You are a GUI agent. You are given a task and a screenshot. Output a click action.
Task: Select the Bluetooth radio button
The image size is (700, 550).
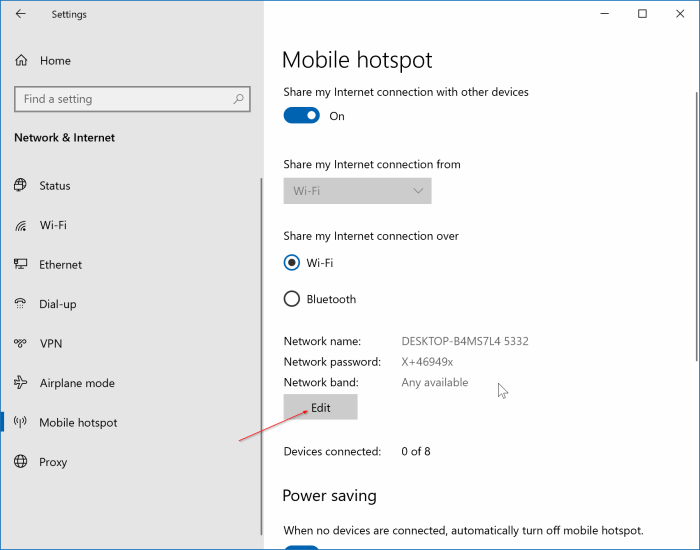[x=292, y=299]
